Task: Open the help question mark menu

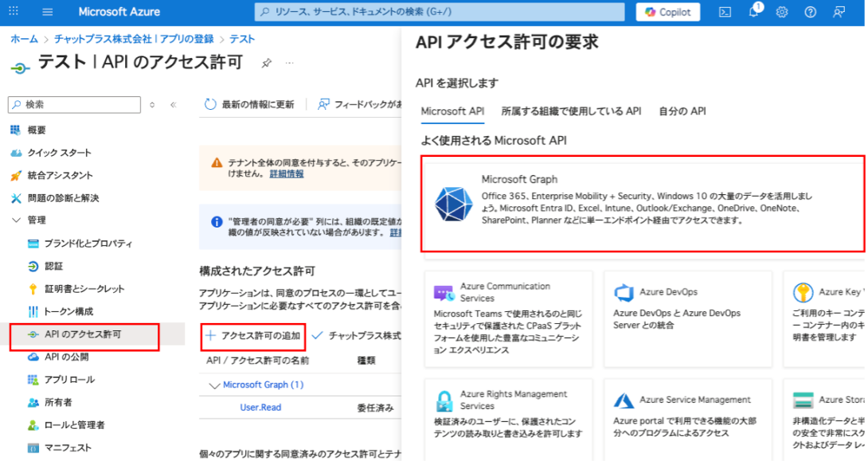Action: click(810, 12)
